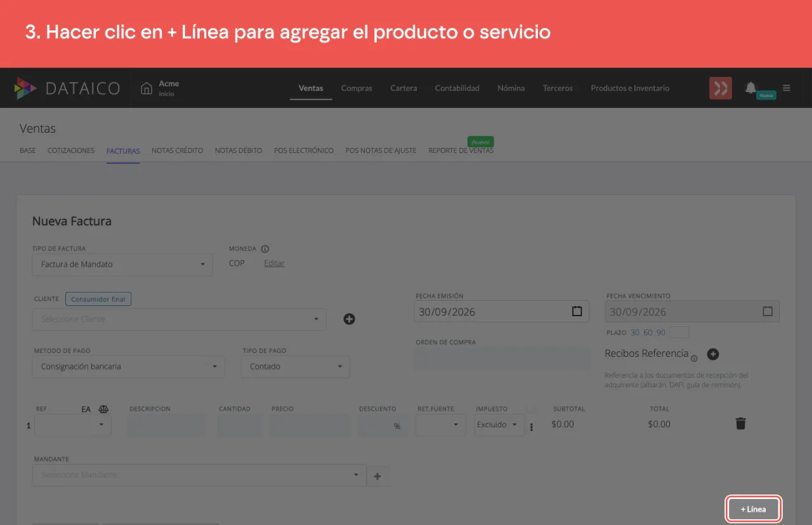Click the Fecha Emisión date field
The width and height of the screenshot is (812, 525).
click(501, 312)
